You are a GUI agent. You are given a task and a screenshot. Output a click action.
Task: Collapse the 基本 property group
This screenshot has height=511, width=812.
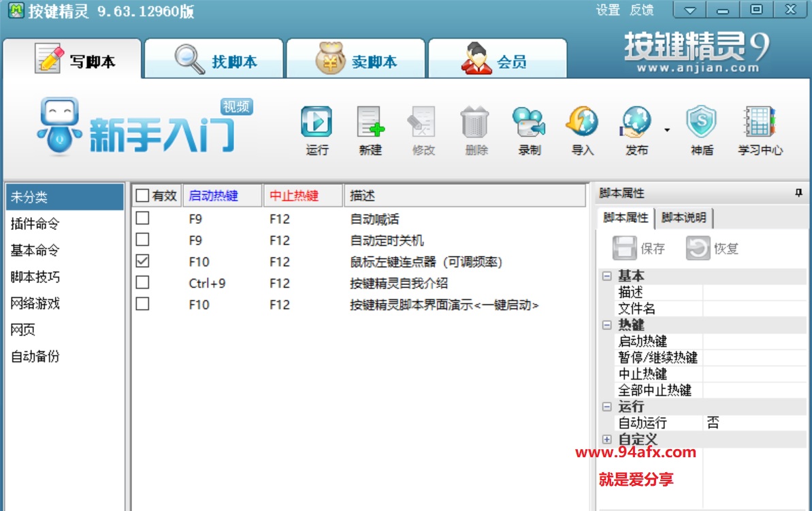[607, 276]
